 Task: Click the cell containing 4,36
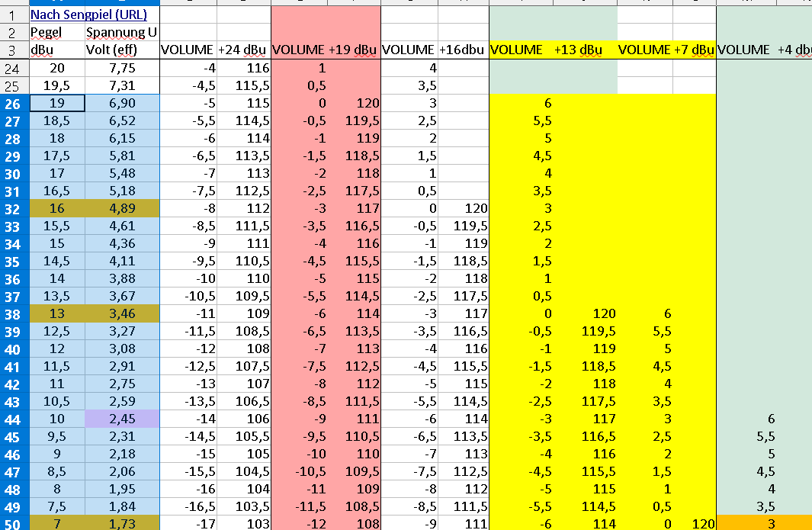click(122, 243)
